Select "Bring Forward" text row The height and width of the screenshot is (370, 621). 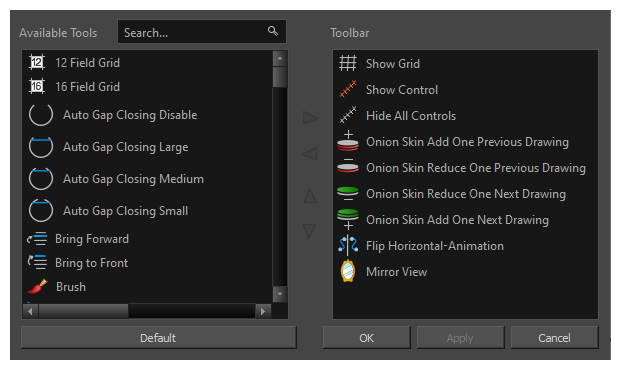(92, 239)
